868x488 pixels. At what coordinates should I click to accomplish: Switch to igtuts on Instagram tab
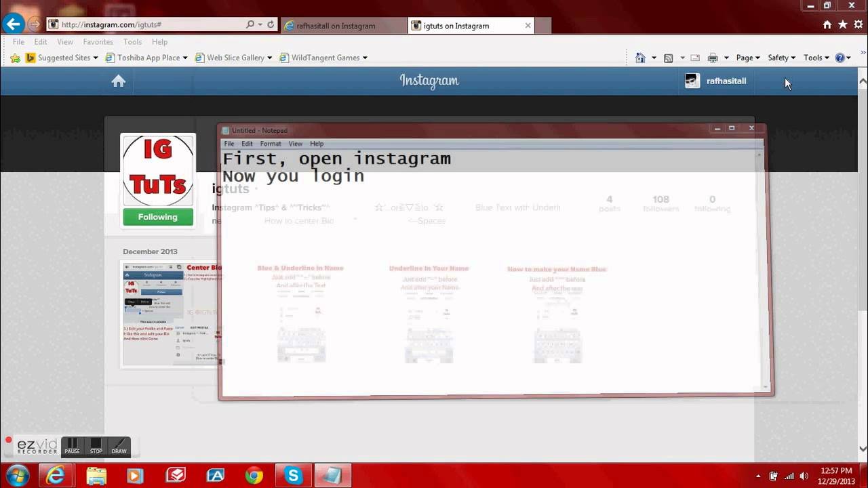[466, 26]
